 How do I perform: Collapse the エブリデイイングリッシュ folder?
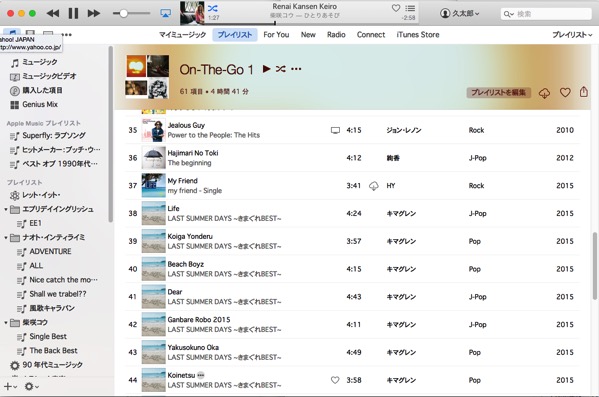(x=5, y=209)
